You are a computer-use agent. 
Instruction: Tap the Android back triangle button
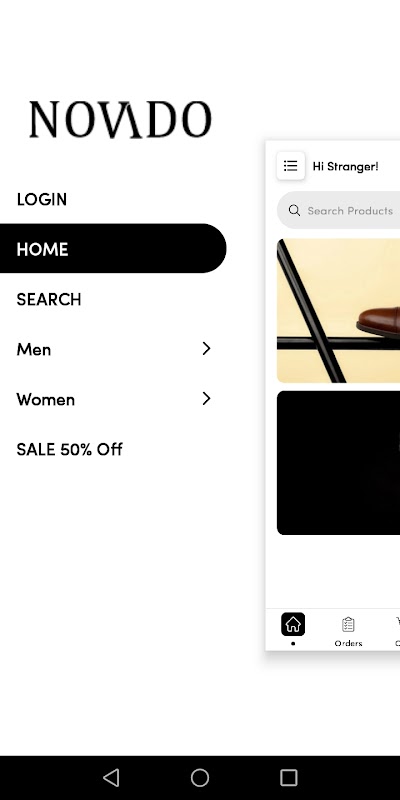(x=111, y=778)
